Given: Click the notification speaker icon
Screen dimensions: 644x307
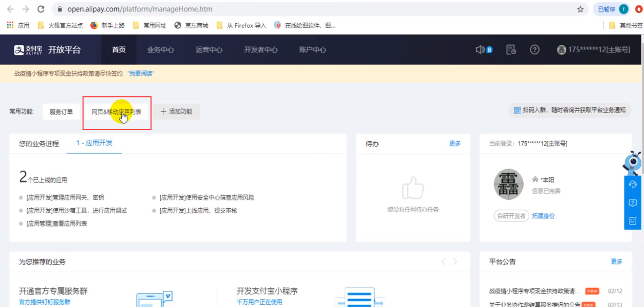Looking at the screenshot, I should pos(480,50).
